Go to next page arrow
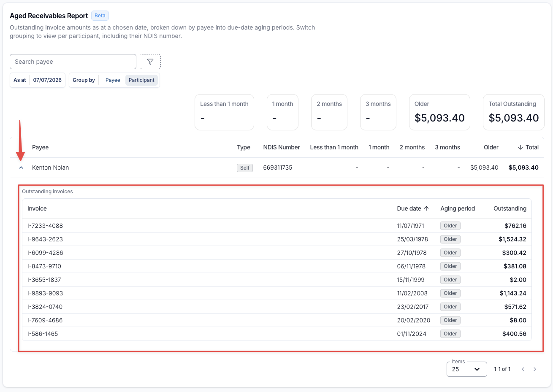 (x=535, y=369)
